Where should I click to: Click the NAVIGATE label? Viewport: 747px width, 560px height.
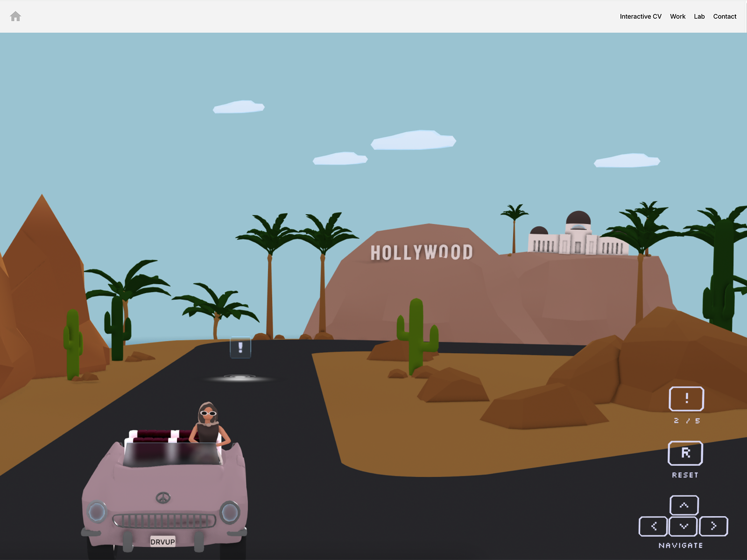coord(681,546)
